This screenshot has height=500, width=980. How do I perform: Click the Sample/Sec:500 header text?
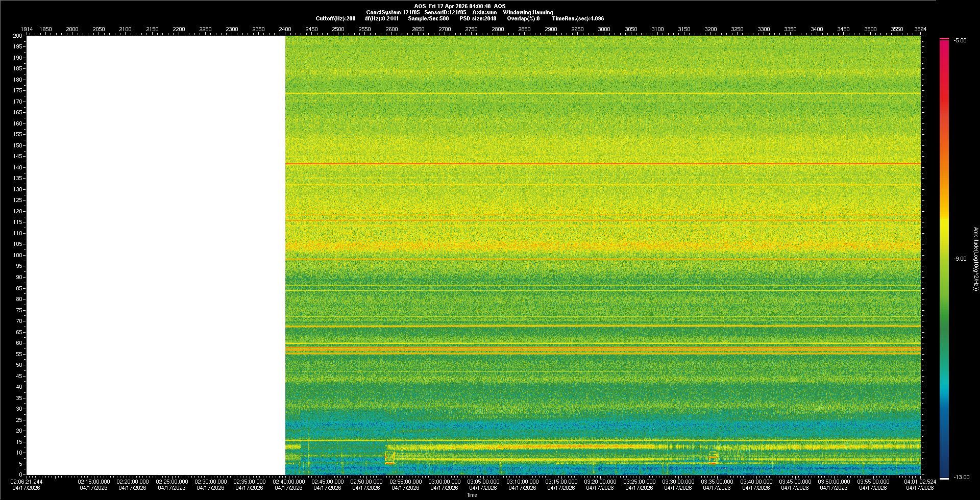click(428, 18)
